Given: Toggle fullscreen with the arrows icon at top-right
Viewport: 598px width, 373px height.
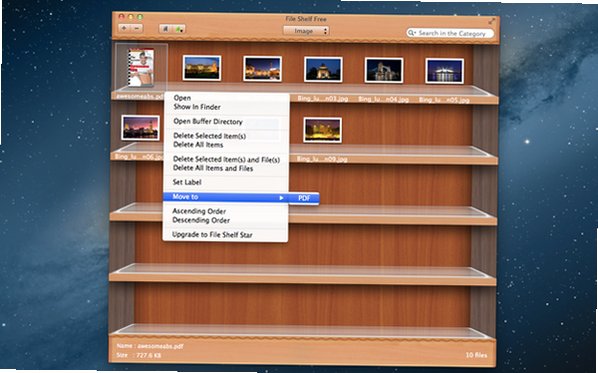Looking at the screenshot, I should coord(492,21).
